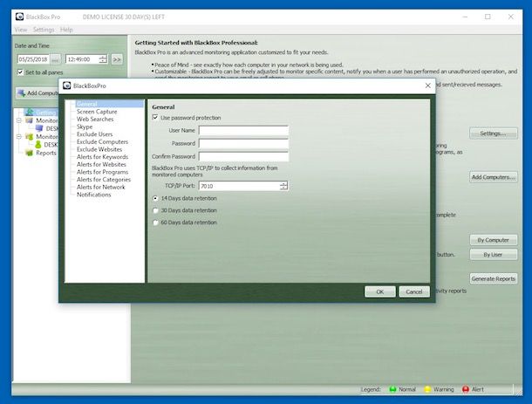Click the Settings... button in main window

(494, 134)
